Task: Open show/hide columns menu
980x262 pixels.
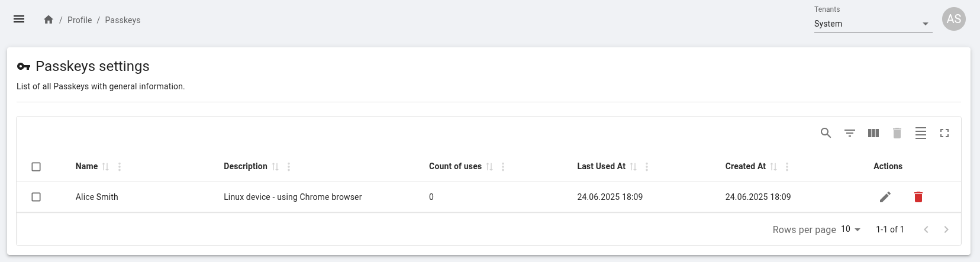Action: [873, 133]
